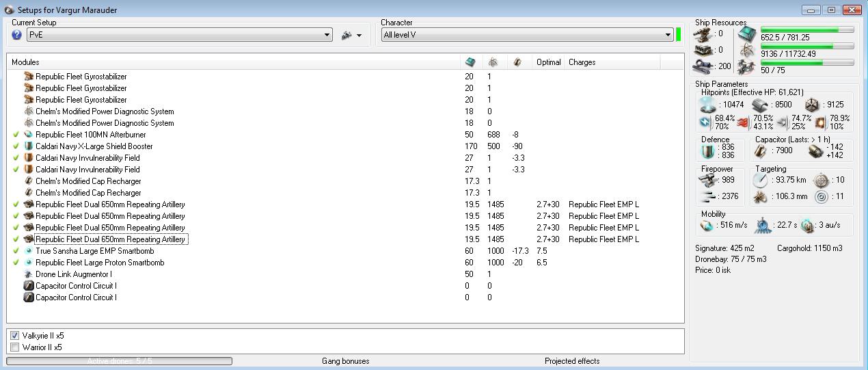Screen dimensions: 868x370
Task: Click the drone bandwidth icon beside 50 / 75
Action: pos(747,66)
